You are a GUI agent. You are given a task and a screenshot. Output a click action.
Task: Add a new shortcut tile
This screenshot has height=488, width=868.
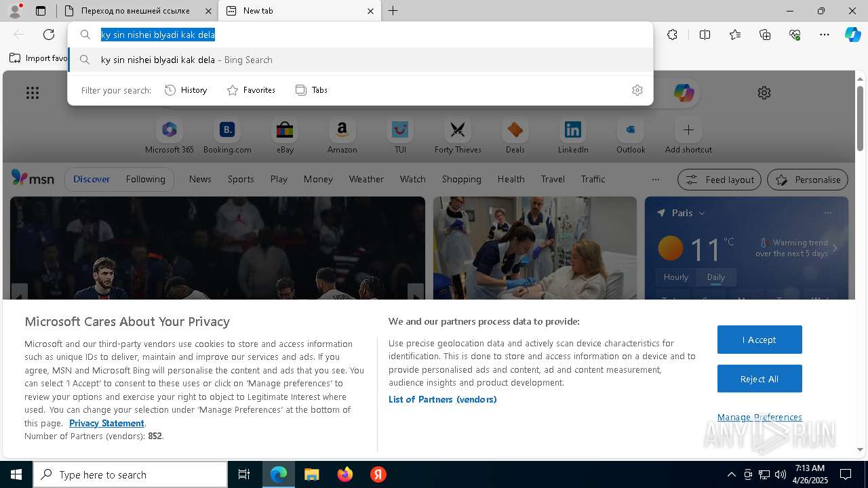tap(688, 136)
